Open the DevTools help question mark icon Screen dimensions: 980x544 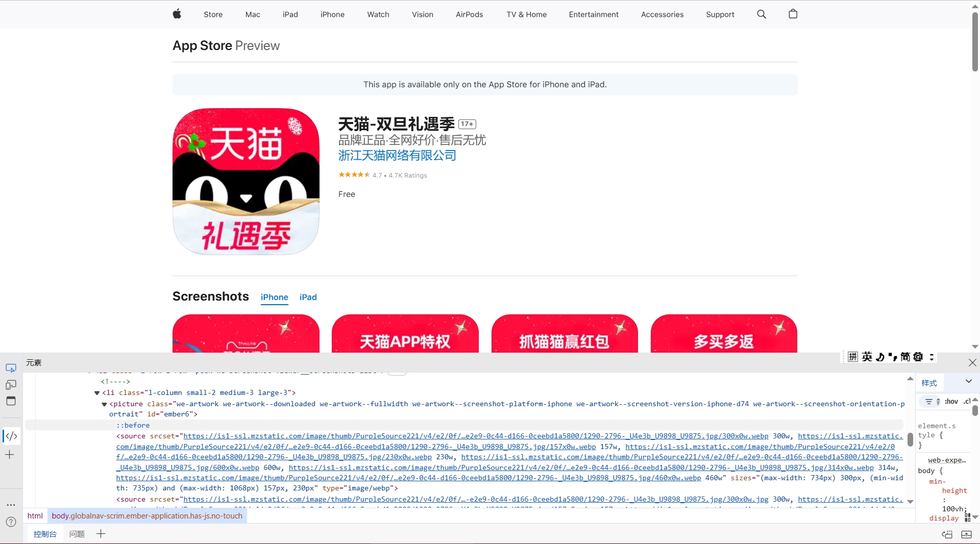tap(11, 522)
